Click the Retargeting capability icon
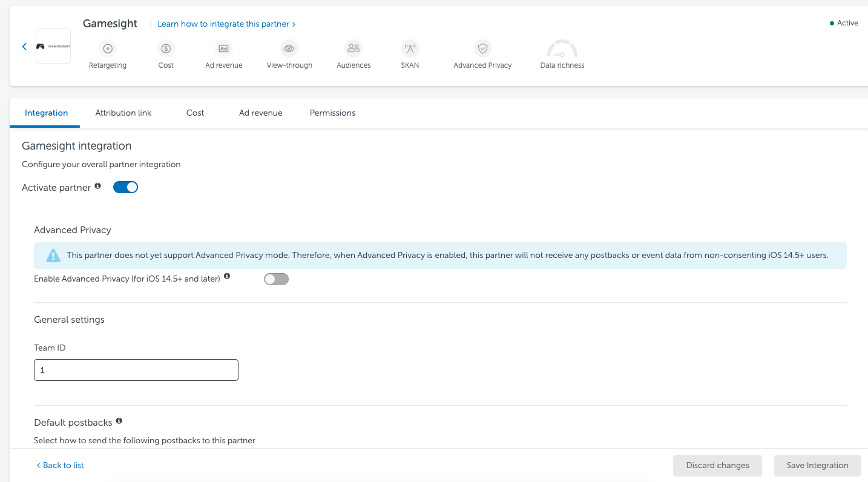The height and width of the screenshot is (482, 868). pyautogui.click(x=108, y=48)
